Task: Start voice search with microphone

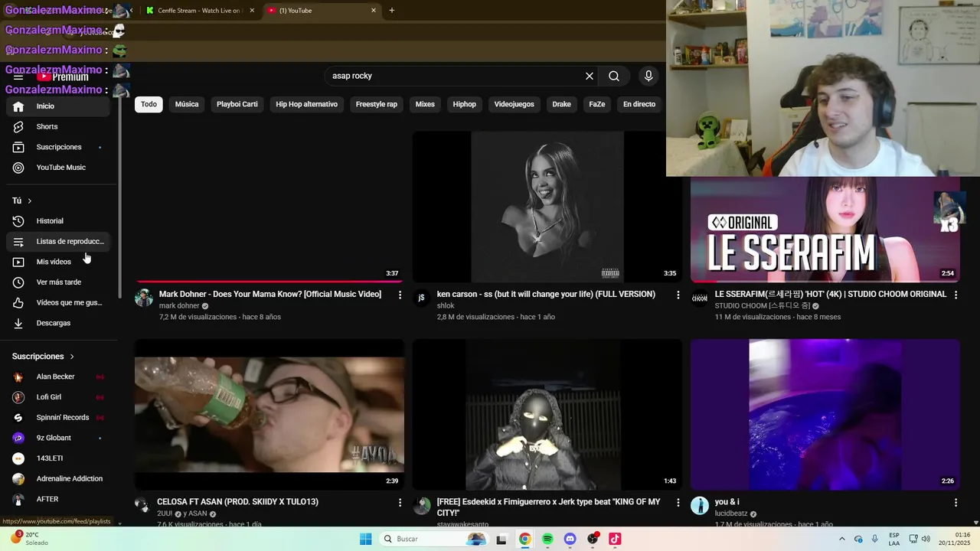Action: 648,76
